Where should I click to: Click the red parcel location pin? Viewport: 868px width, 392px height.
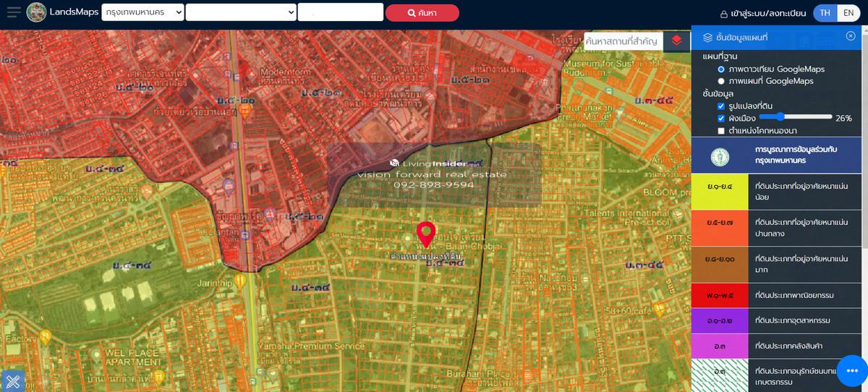[426, 234]
